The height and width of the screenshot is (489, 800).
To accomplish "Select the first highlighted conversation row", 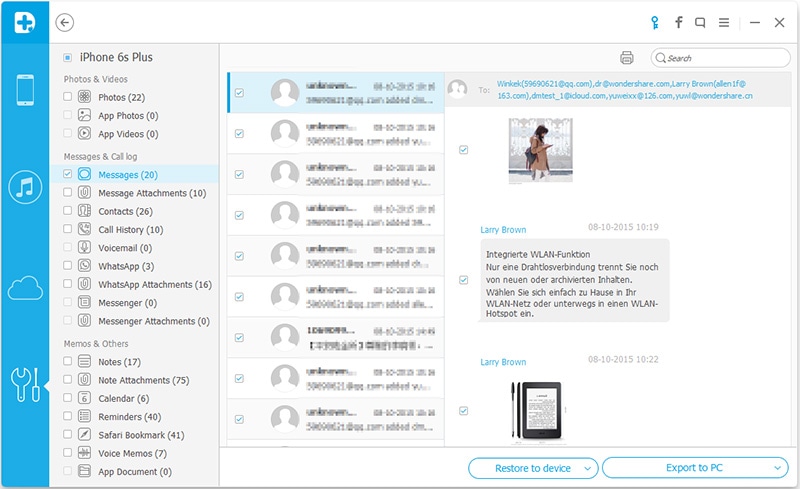I will tap(336, 92).
